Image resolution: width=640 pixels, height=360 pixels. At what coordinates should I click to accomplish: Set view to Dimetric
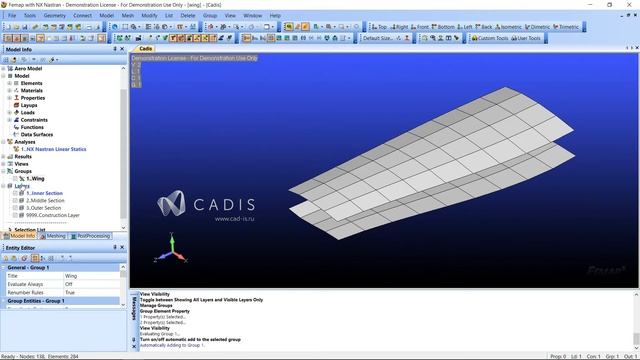537,27
